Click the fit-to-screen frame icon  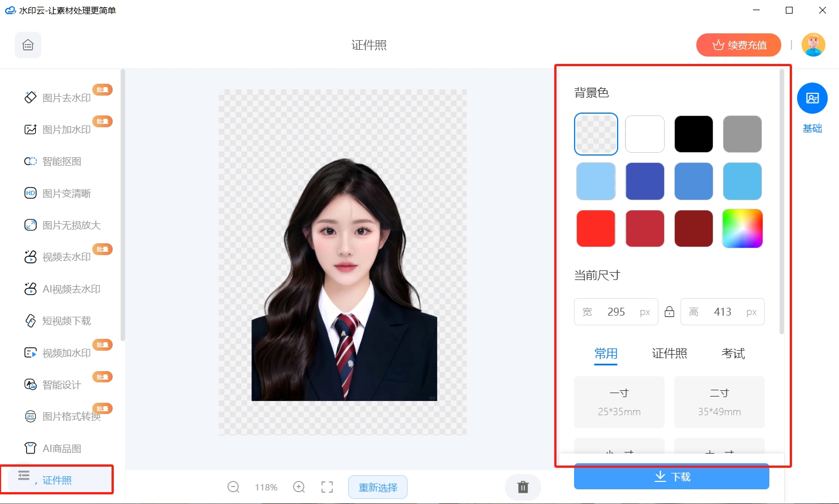[x=327, y=487]
